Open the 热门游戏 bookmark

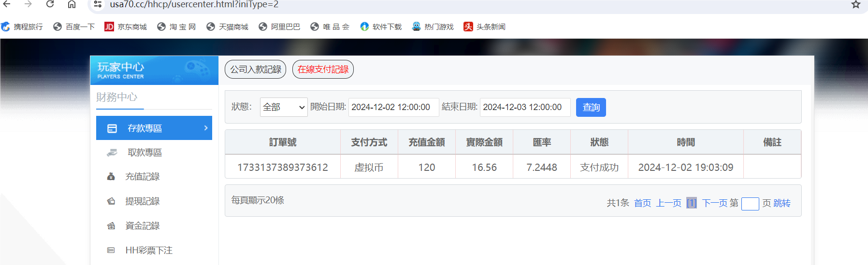coord(433,27)
